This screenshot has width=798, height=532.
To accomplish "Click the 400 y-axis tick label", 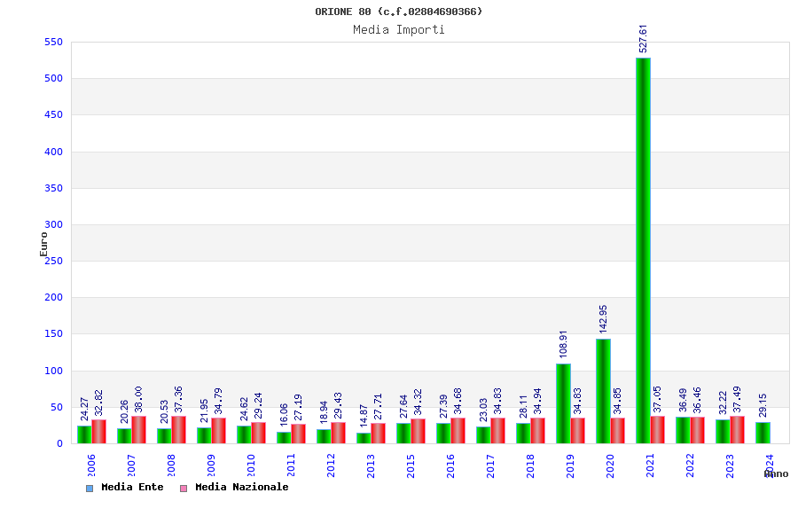I will [53, 152].
